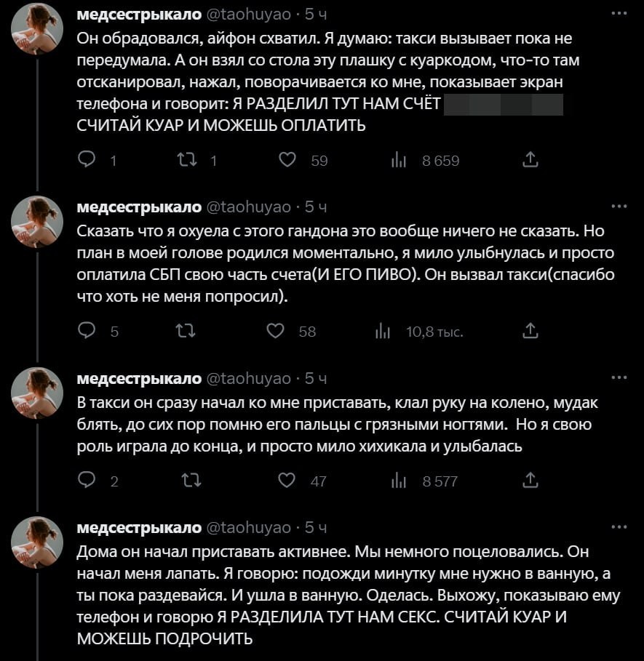
Task: Open profile avatar on the third tweet
Action: coord(37,393)
